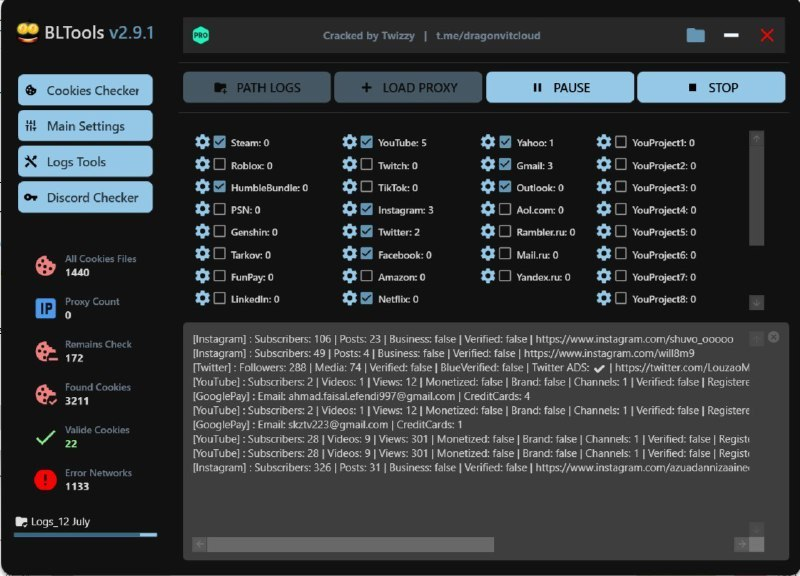This screenshot has width=800, height=576.
Task: Open the Logs Tools section
Action: pos(85,162)
